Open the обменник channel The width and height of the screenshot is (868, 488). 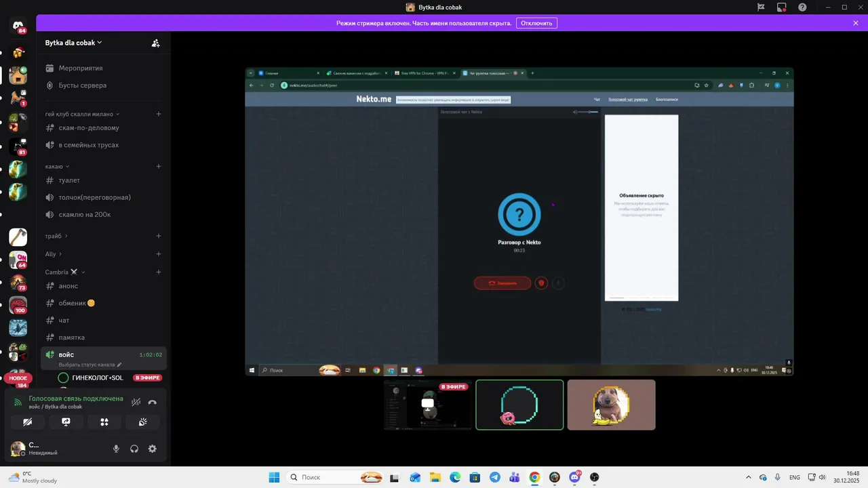click(104, 303)
